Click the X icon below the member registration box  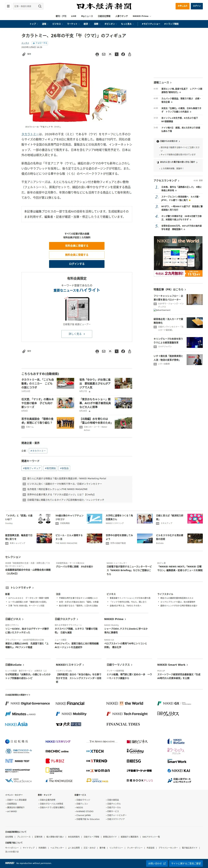[117, 351]
